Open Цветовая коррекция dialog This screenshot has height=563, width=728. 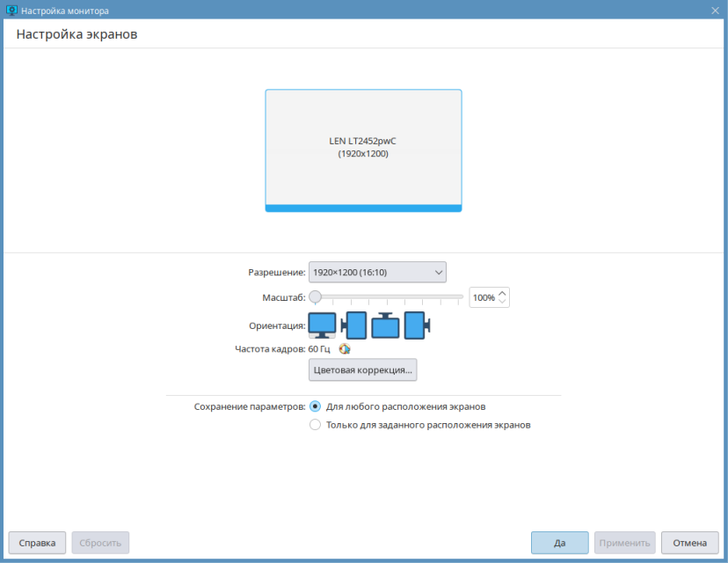[x=362, y=370]
